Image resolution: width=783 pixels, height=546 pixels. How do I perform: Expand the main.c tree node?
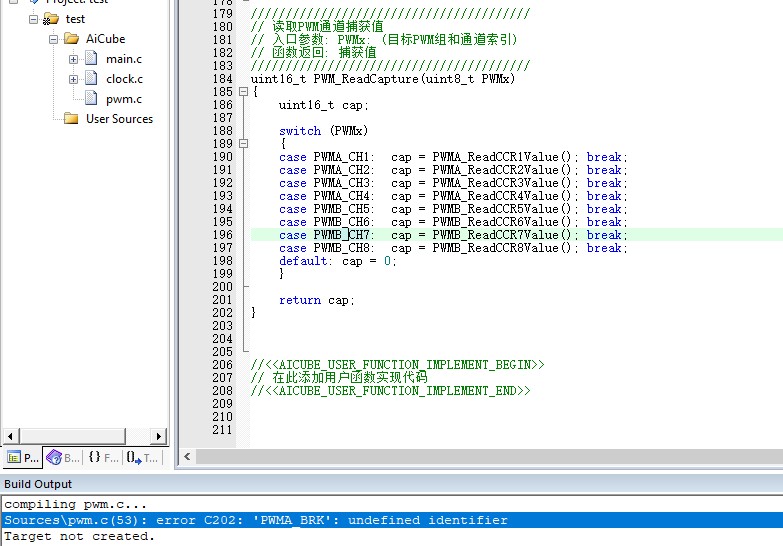(x=73, y=59)
